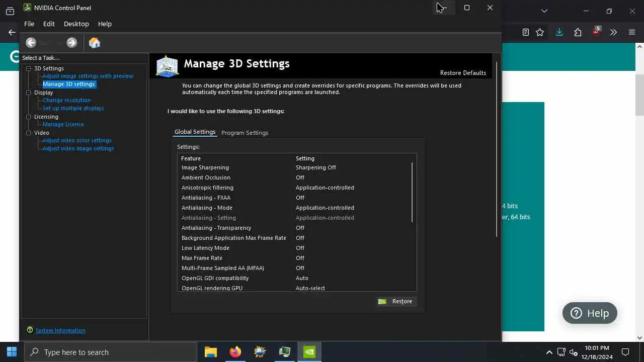Image resolution: width=644 pixels, height=362 pixels.
Task: Open the Desktop menu
Action: coord(76,24)
